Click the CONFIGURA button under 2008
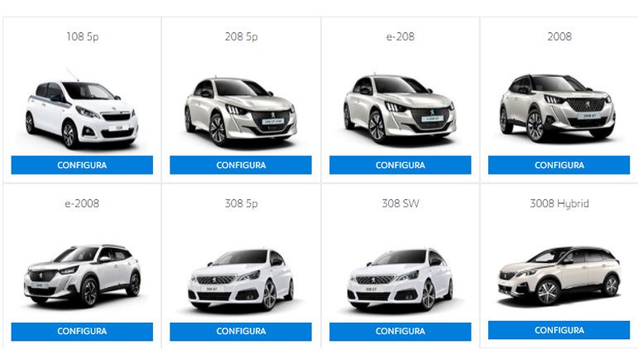 pyautogui.click(x=559, y=165)
